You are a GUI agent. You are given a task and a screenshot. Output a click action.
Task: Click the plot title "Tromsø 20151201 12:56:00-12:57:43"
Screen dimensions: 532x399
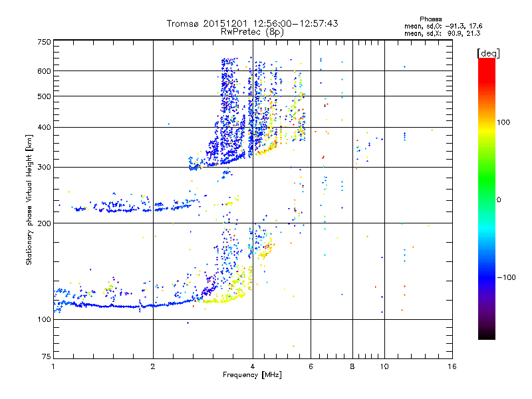pyautogui.click(x=252, y=23)
